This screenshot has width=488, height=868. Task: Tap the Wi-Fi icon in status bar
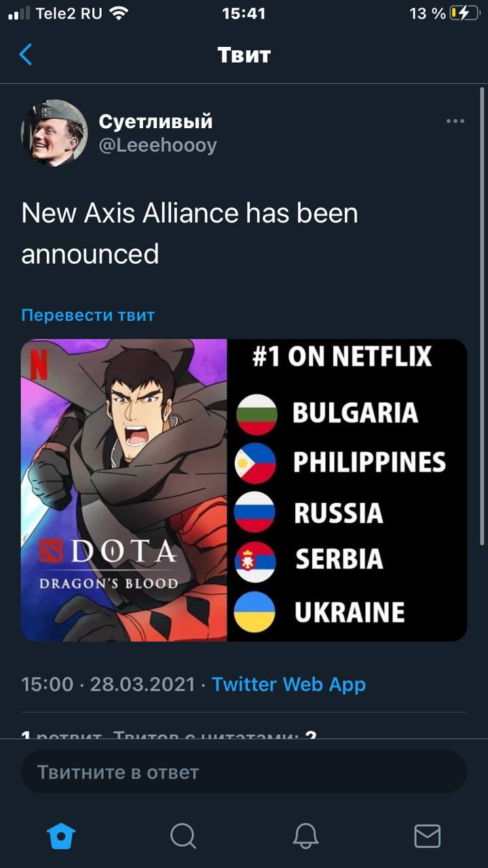pos(118,13)
